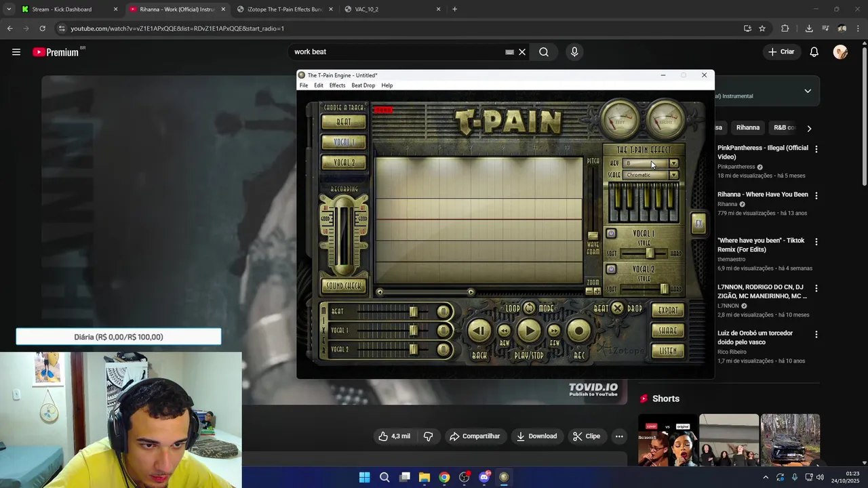868x488 pixels.
Task: Click zoom in plus button
Action: click(597, 291)
